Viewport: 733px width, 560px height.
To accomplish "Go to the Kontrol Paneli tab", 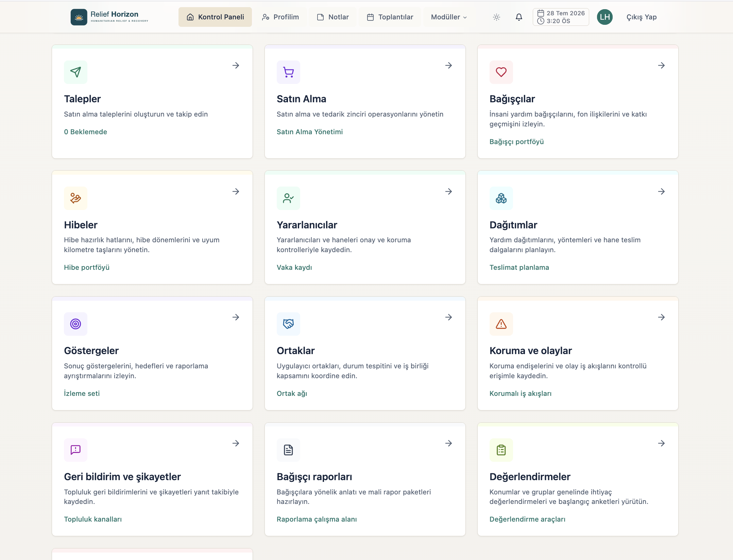I will pos(215,17).
